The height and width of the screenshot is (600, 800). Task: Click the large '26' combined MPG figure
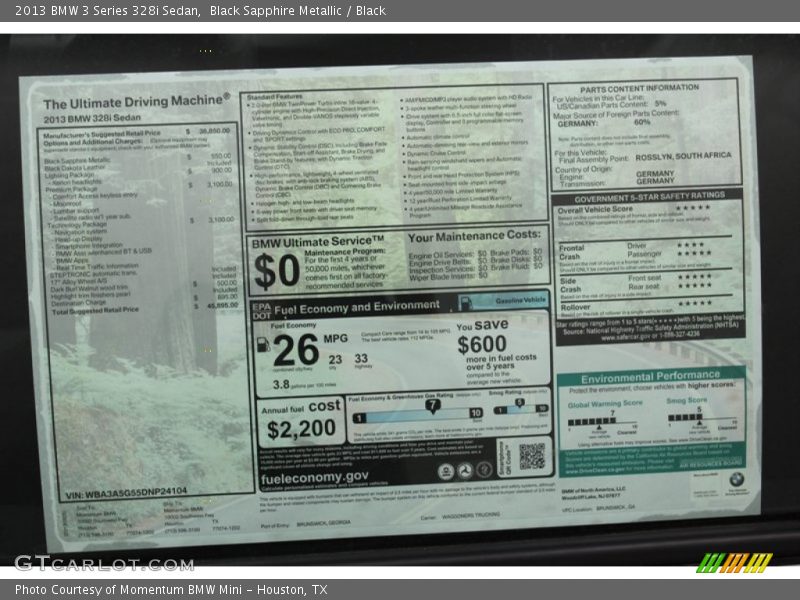[295, 350]
